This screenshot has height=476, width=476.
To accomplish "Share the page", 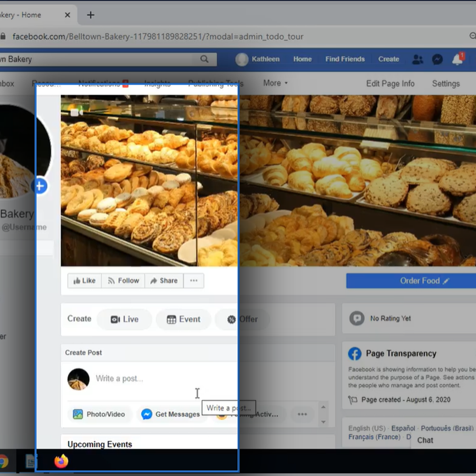I will click(164, 281).
